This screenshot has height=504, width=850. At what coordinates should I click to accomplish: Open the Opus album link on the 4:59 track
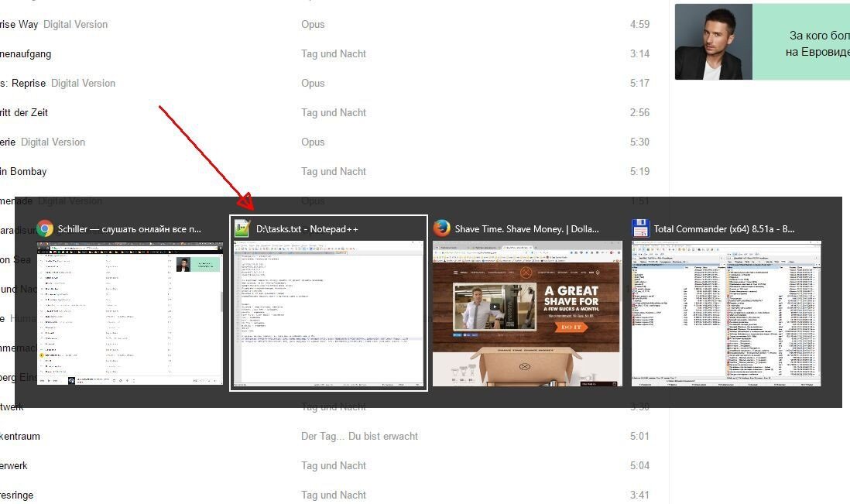pyautogui.click(x=313, y=25)
